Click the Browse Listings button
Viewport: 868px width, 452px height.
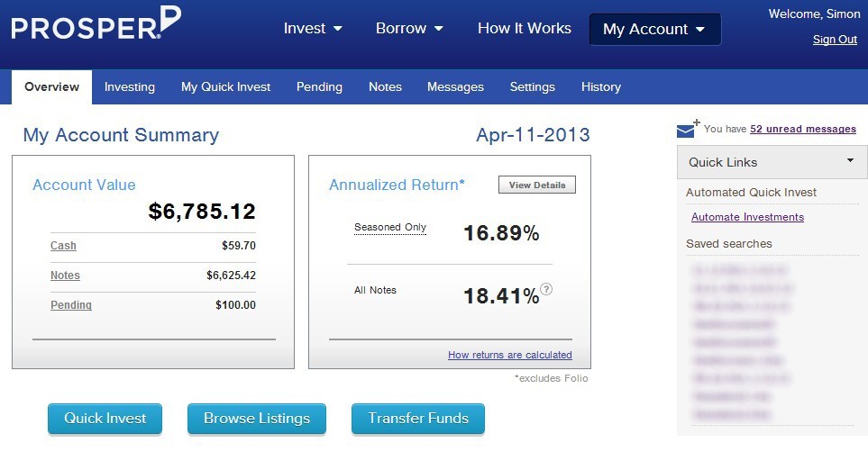point(257,419)
